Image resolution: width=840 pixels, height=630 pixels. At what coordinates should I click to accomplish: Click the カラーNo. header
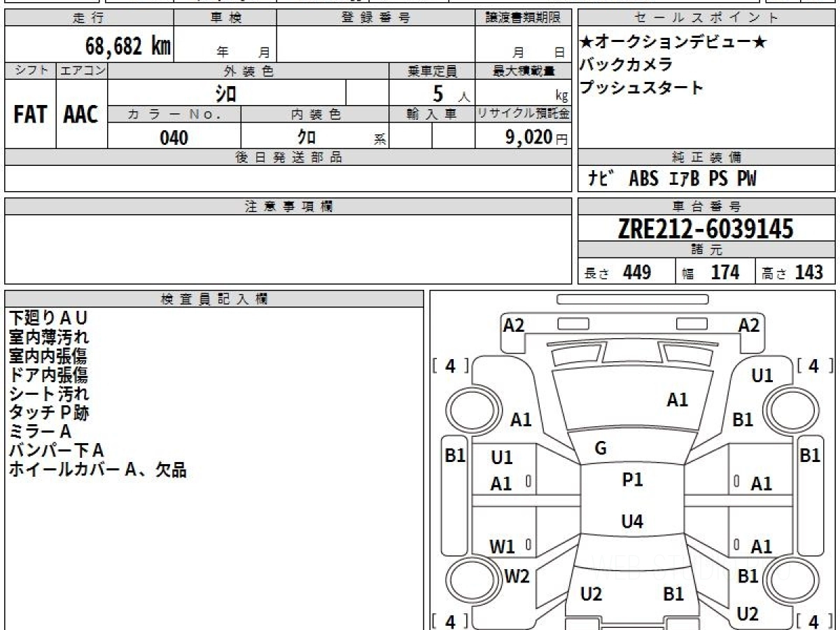tap(174, 115)
